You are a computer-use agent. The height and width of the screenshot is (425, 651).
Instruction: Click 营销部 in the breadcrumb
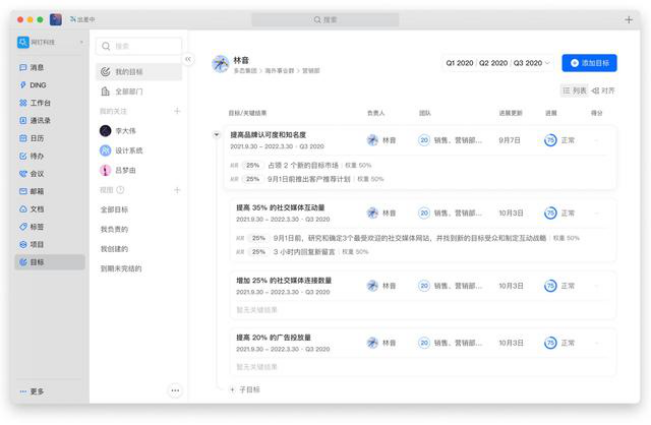click(311, 71)
